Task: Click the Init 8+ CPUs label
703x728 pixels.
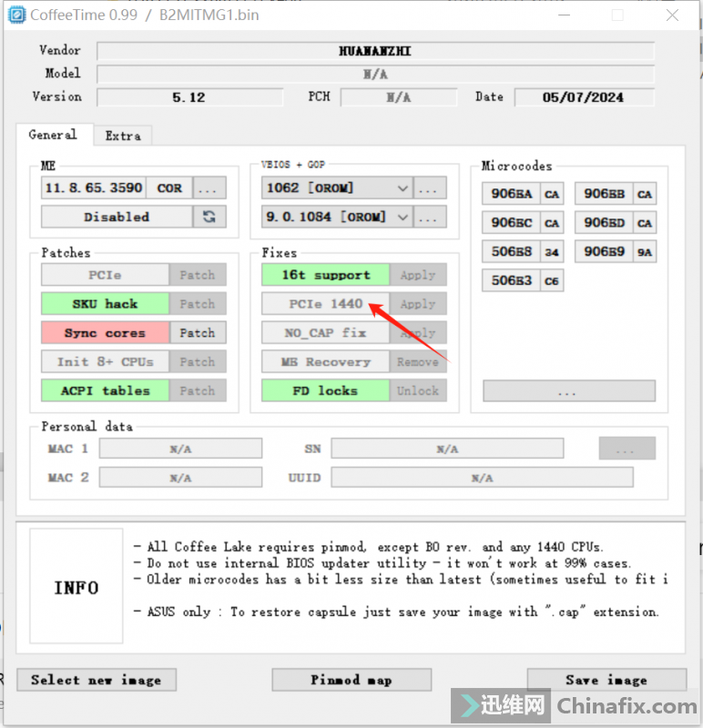Action: 105,361
